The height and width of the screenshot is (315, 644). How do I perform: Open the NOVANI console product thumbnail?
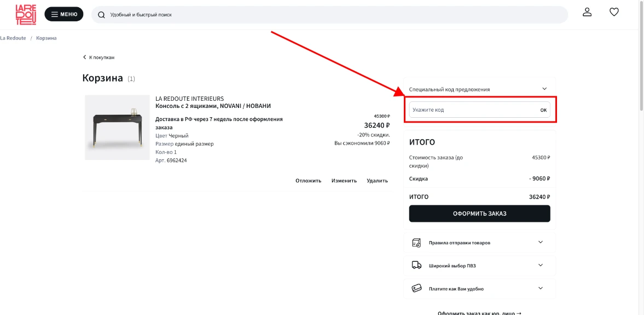pyautogui.click(x=118, y=128)
